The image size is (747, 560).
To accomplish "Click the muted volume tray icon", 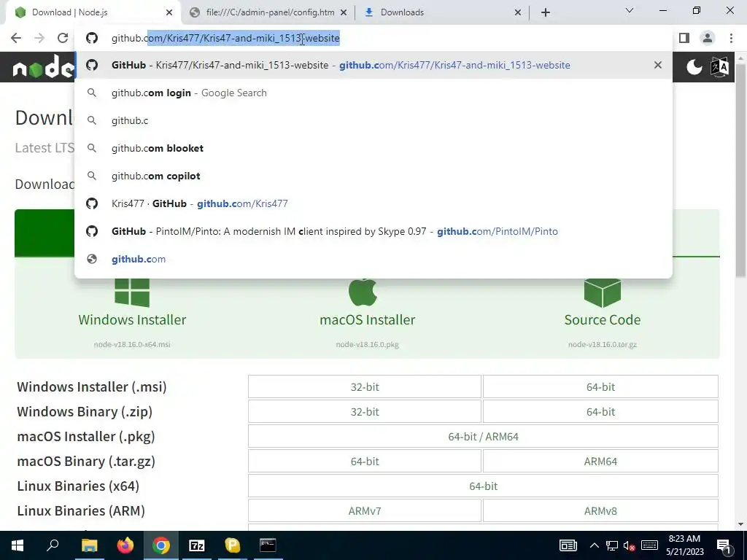I will [x=630, y=545].
